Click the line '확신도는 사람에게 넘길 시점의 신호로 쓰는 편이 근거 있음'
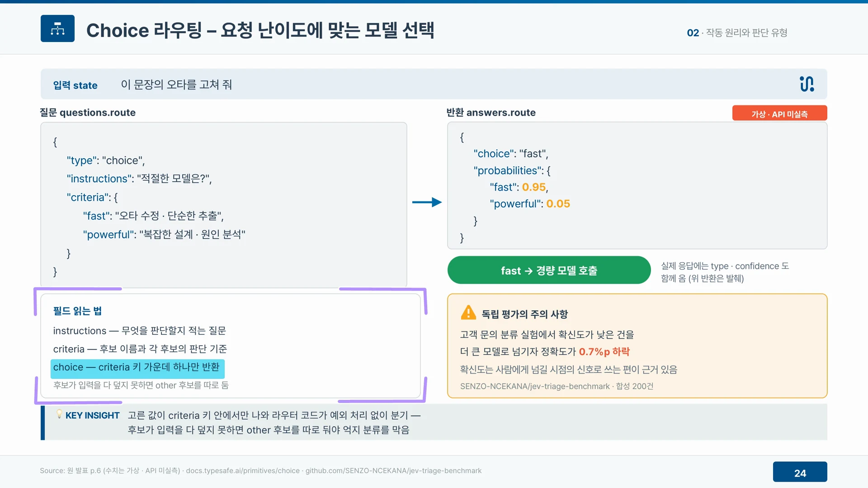 (569, 370)
